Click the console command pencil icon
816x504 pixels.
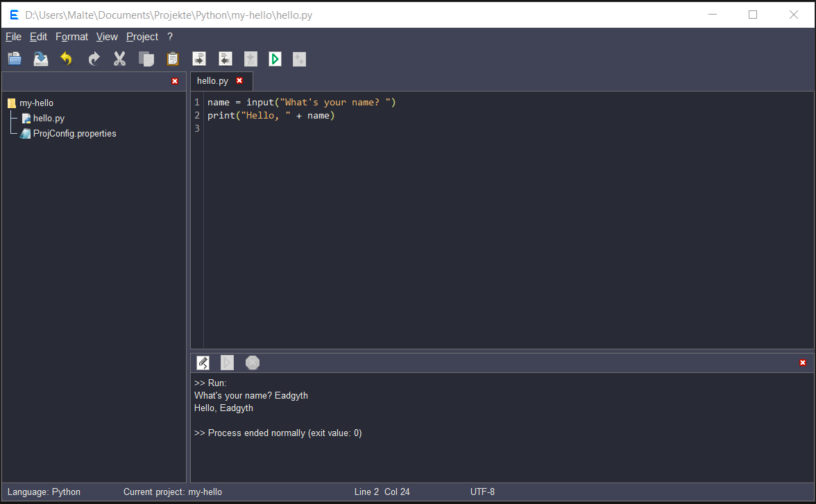tap(203, 363)
